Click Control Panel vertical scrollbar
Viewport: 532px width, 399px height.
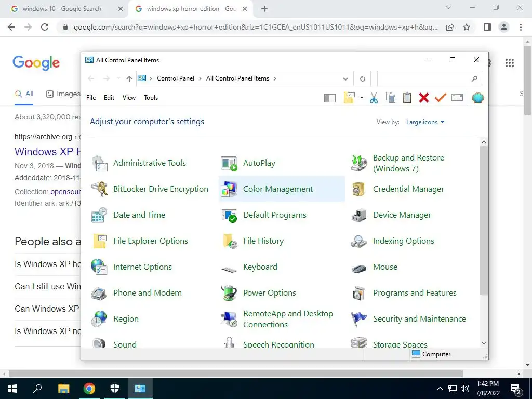[x=484, y=220]
